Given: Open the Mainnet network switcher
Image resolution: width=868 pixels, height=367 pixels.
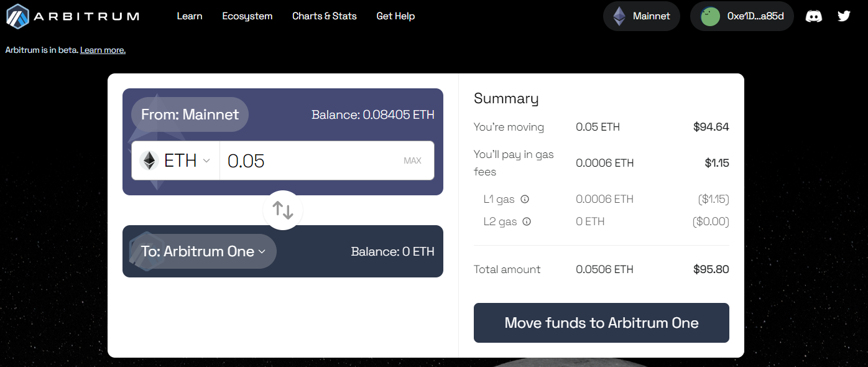Looking at the screenshot, I should [642, 16].
